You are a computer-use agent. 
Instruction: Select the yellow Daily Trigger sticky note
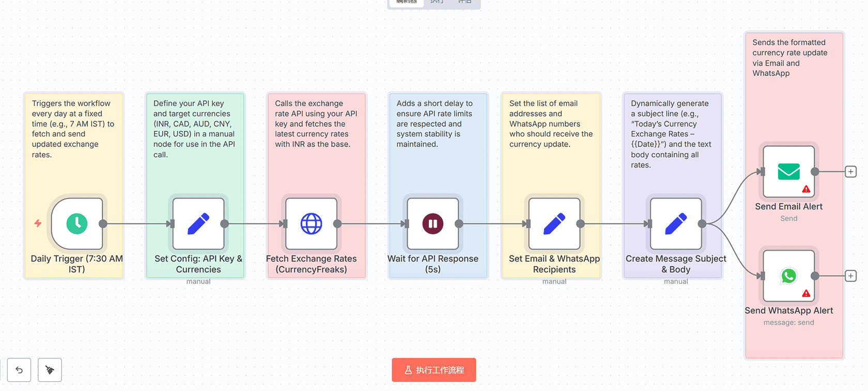click(x=73, y=129)
